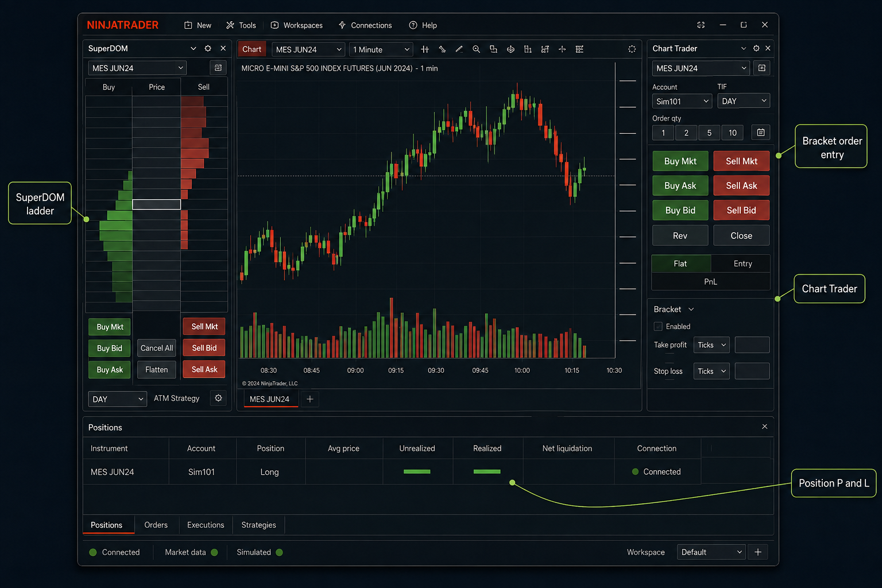
Task: Click highlighted price cell in SuperDOM ladder
Action: (157, 204)
